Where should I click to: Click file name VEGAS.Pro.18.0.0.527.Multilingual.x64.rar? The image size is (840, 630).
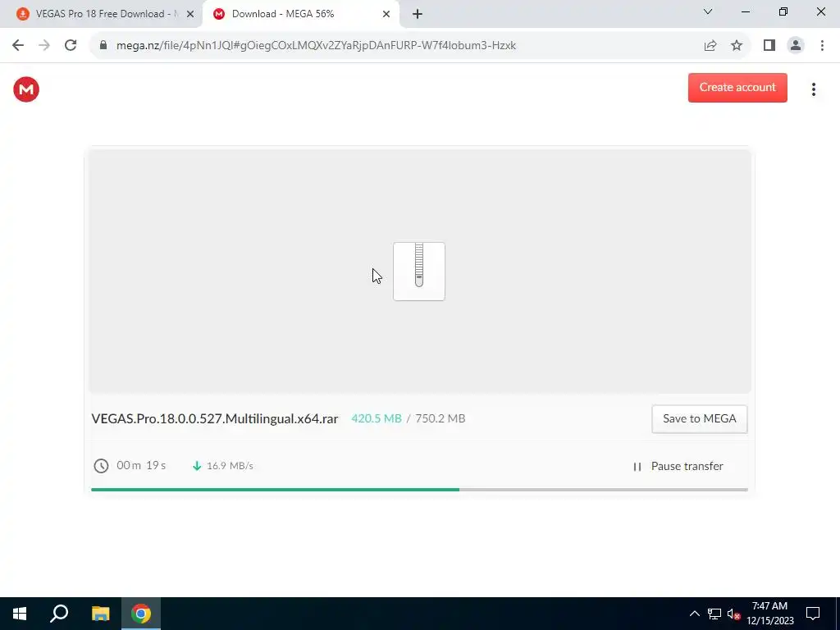(x=215, y=418)
